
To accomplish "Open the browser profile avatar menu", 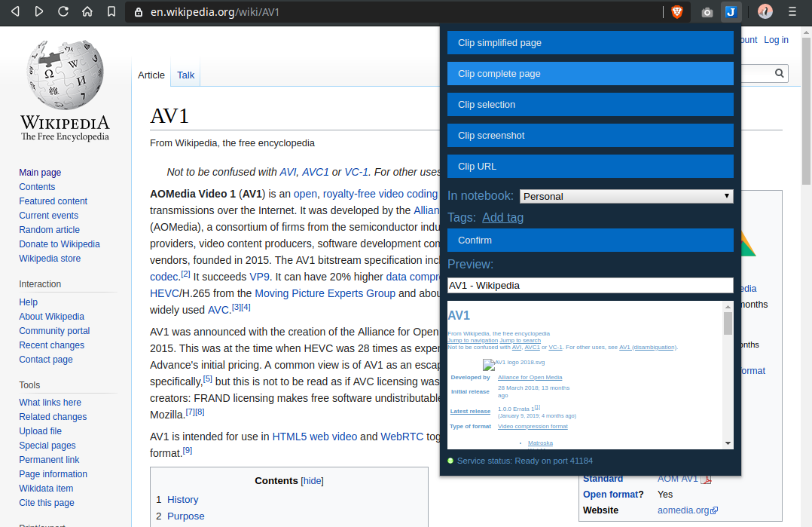I will (x=764, y=11).
